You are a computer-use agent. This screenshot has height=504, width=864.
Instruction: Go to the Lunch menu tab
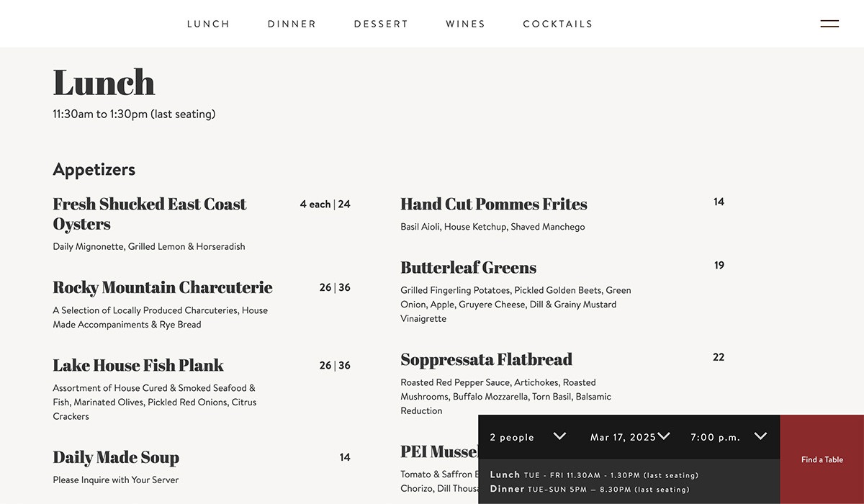click(x=208, y=24)
